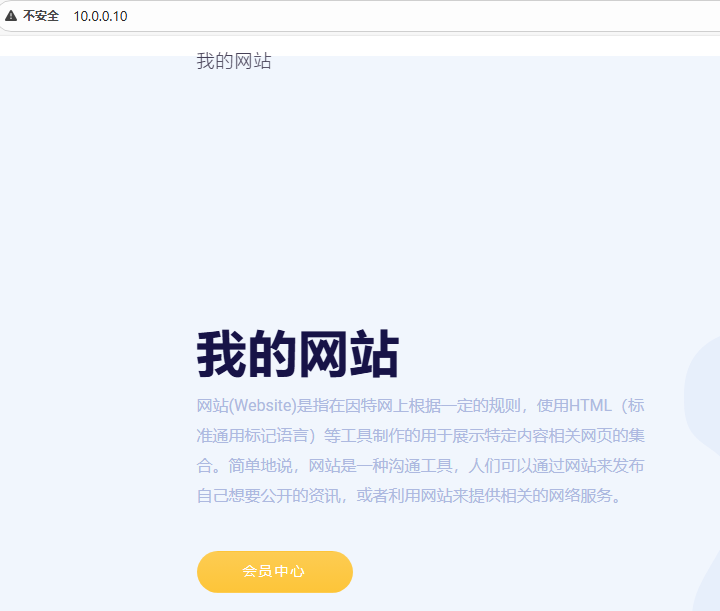Click the paragraph starting 网站(Website)是指

421,450
